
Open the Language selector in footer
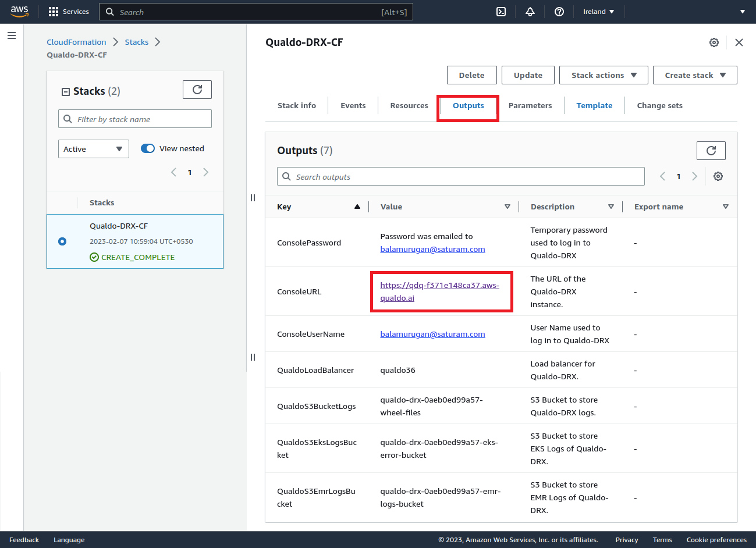(69, 540)
